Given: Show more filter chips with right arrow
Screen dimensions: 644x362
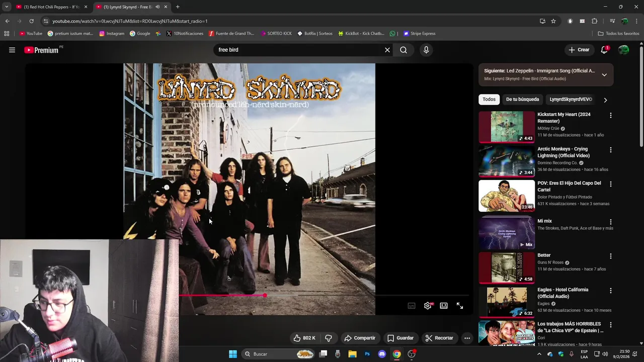Looking at the screenshot, I should [605, 100].
